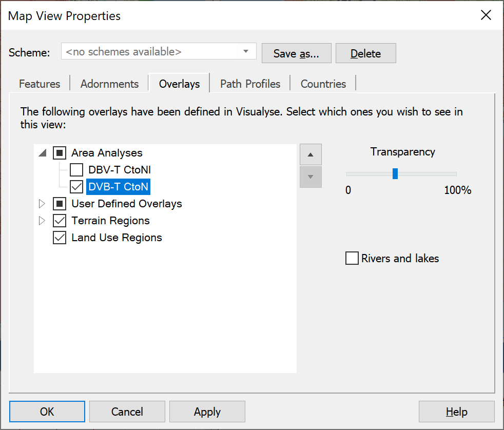Switch to the Features tab
This screenshot has height=430, width=504.
[x=40, y=84]
